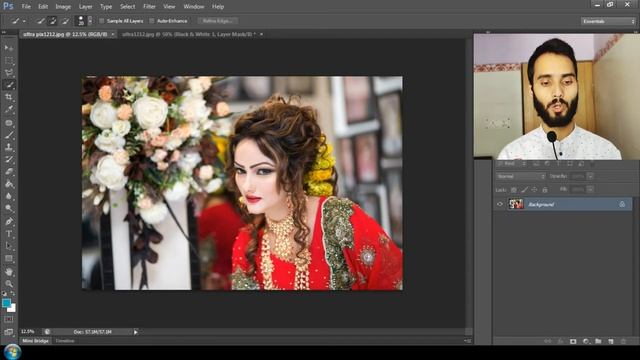Select the Horizontal Type tool
The image size is (640, 360).
(9, 234)
